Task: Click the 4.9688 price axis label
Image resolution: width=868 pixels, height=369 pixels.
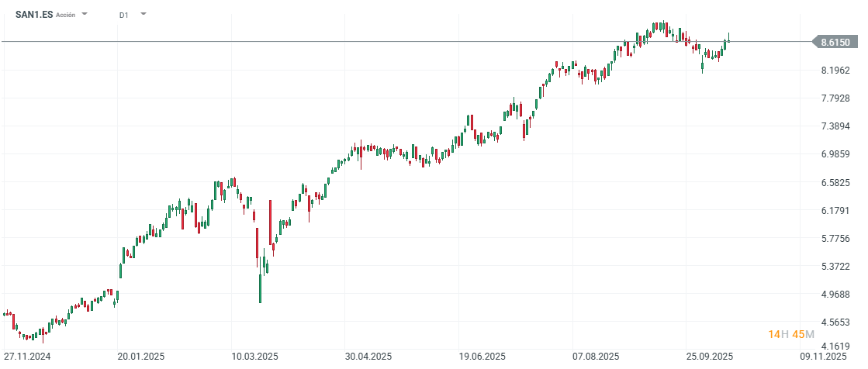Action: coord(835,295)
